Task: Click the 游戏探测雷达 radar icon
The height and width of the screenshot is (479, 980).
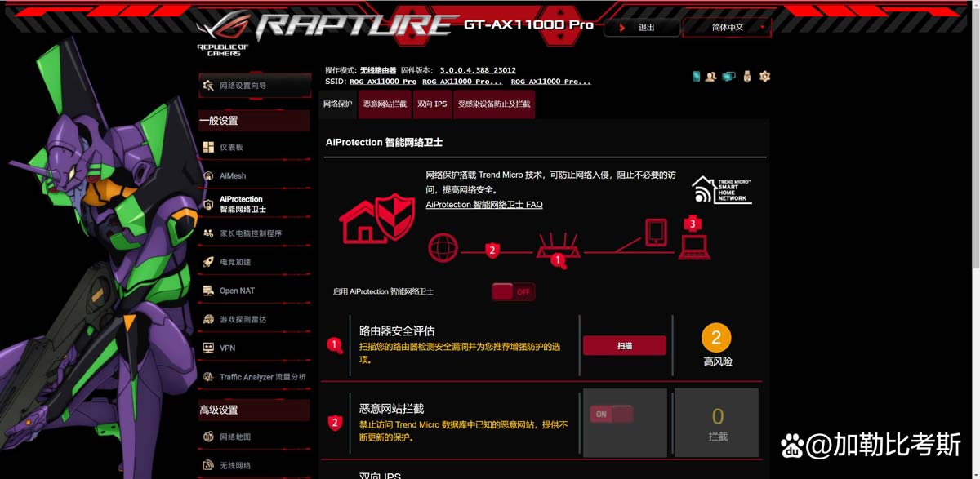Action: click(208, 319)
